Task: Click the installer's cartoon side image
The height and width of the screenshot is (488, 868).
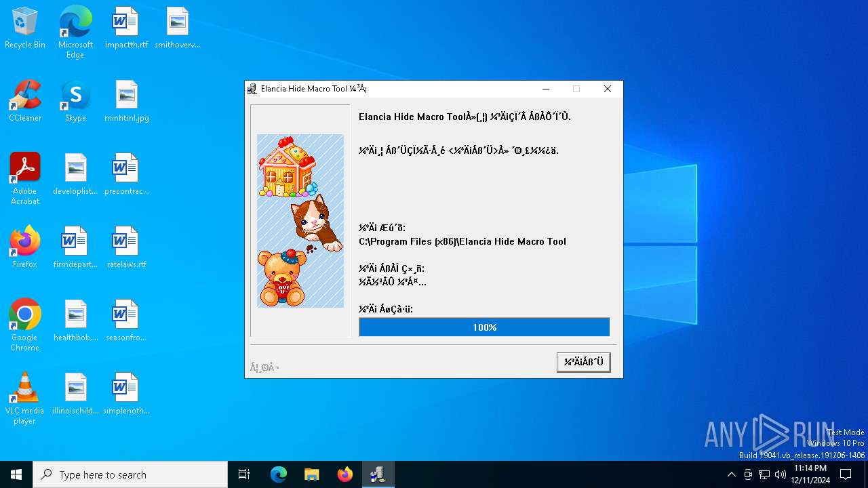Action: click(300, 221)
